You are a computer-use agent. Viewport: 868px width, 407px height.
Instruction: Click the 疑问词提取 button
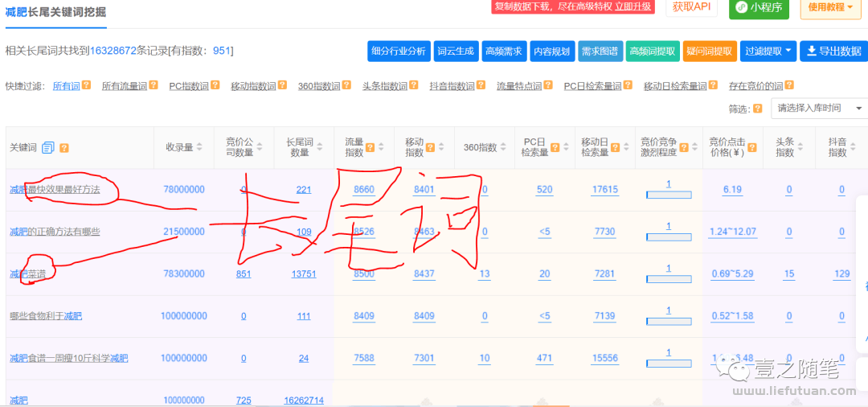(710, 51)
